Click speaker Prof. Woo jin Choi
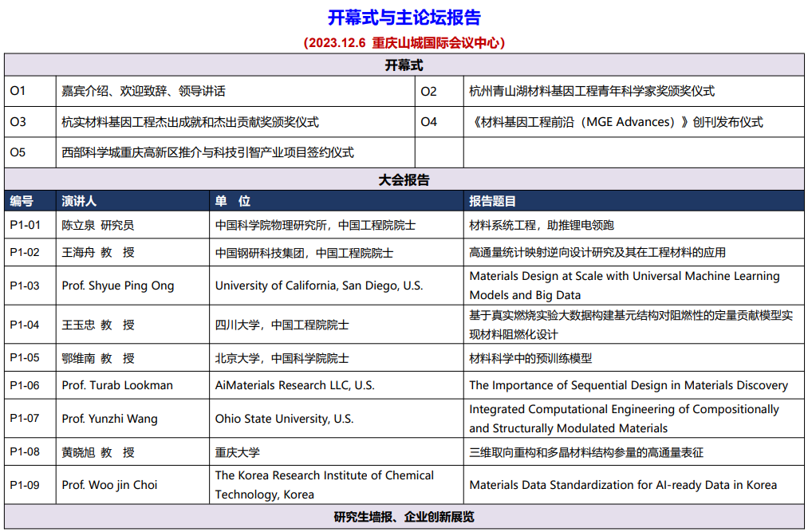This screenshot has height=532, width=808. pyautogui.click(x=109, y=485)
